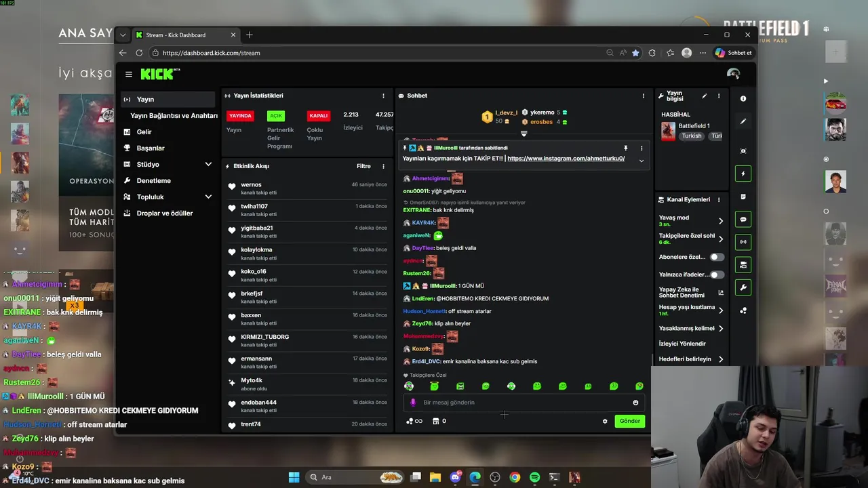Reload the dashboard page
The image size is (868, 488).
(x=139, y=53)
